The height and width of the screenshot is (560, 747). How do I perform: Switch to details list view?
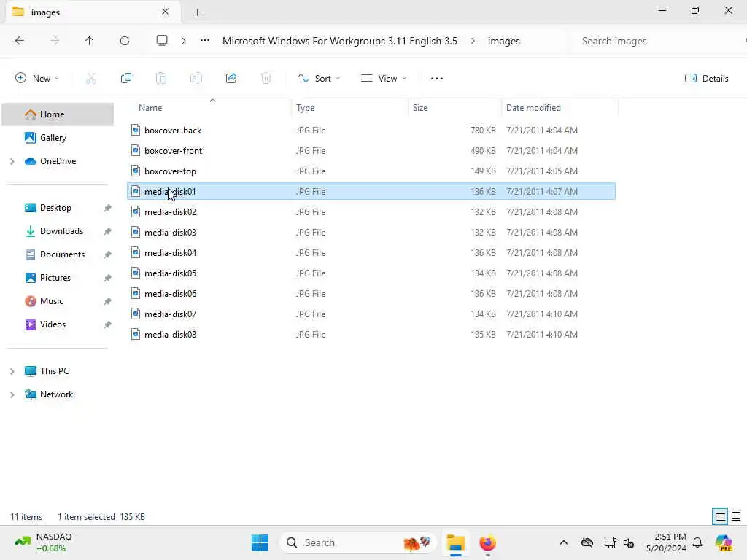click(720, 517)
